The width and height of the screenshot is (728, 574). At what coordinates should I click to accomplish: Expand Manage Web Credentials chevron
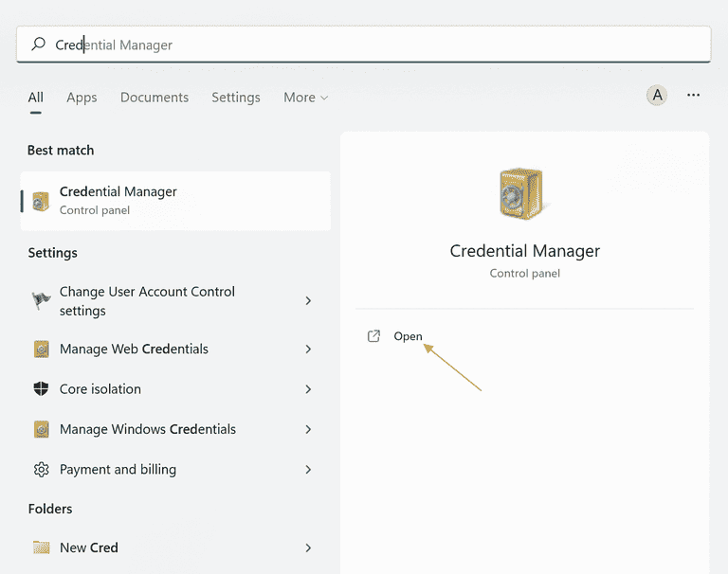(308, 349)
